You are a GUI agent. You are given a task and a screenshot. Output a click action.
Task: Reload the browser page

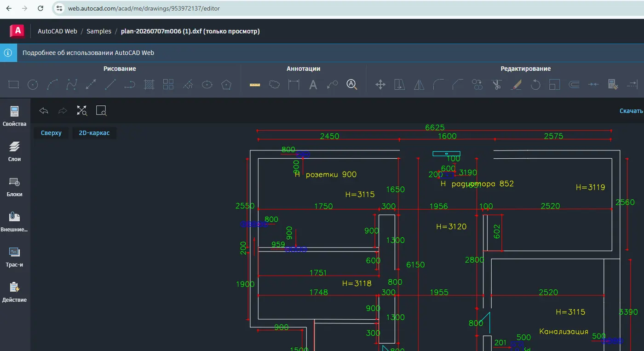coord(40,8)
